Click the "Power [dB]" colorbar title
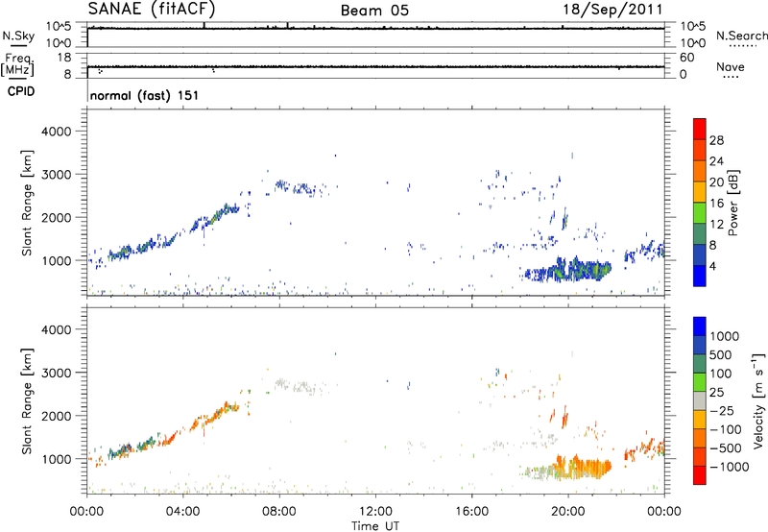The width and height of the screenshot is (768, 532). click(733, 203)
